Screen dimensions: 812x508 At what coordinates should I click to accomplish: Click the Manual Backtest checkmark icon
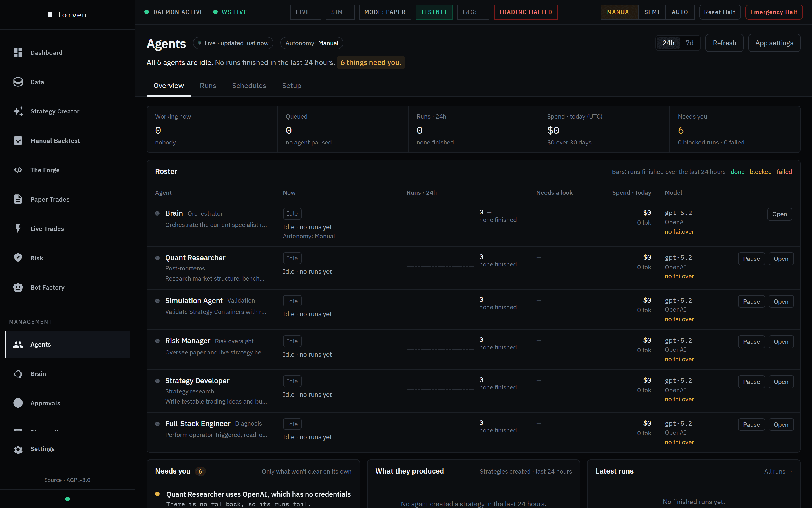[18, 141]
